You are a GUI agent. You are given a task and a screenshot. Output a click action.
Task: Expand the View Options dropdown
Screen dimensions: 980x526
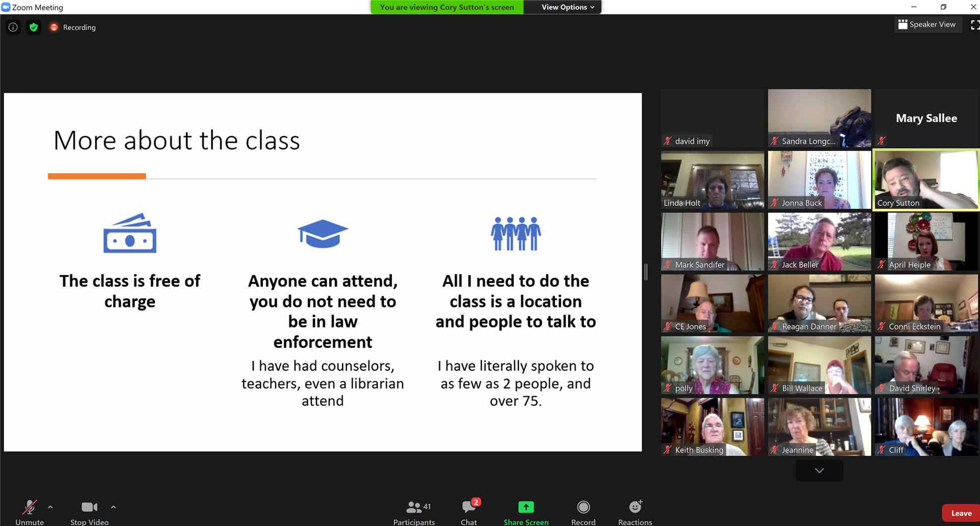point(567,7)
